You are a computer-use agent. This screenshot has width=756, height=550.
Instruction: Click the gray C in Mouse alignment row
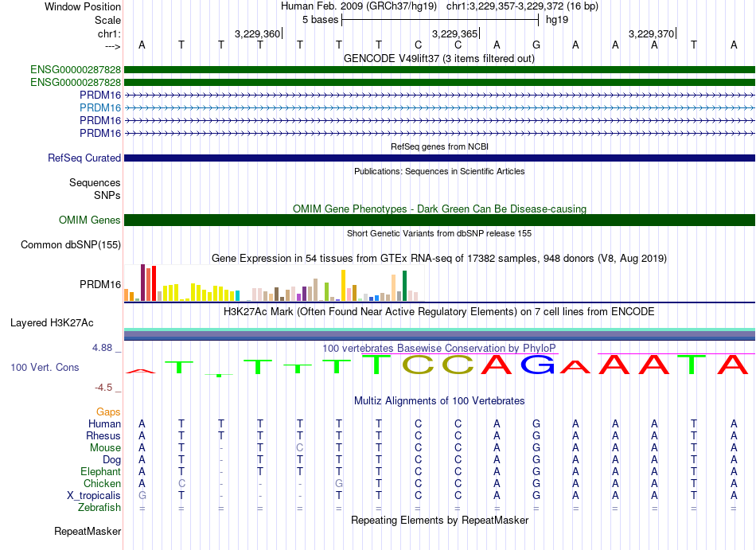tap(300, 448)
